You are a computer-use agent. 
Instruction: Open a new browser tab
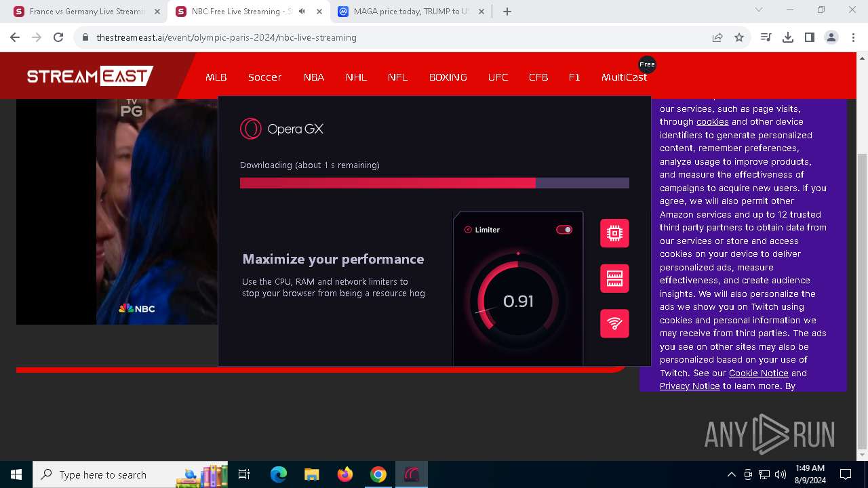tap(507, 12)
